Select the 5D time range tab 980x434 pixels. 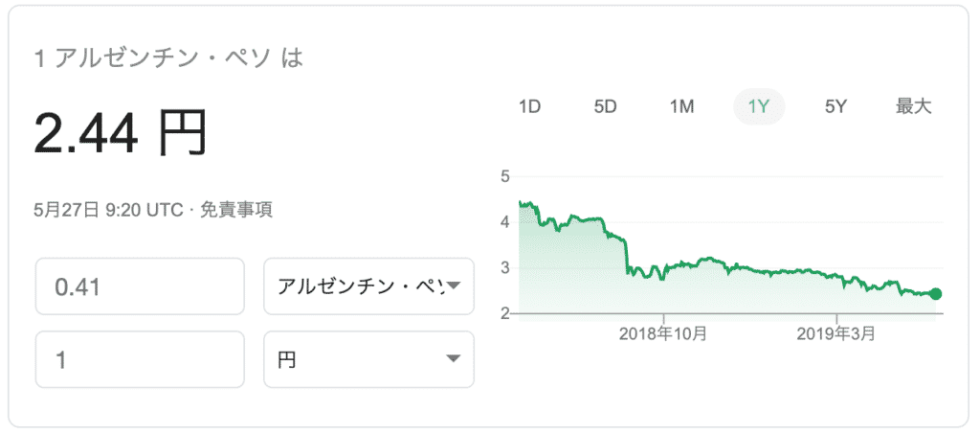click(605, 107)
